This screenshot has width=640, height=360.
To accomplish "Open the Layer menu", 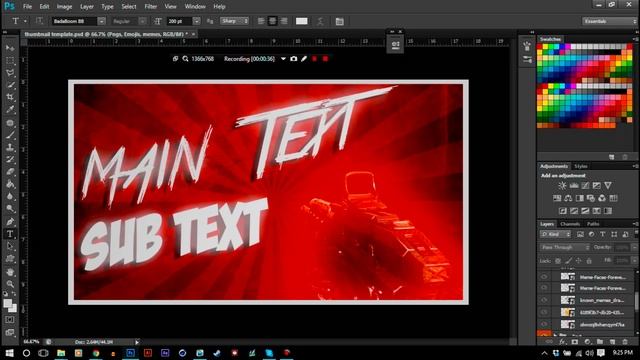I will click(x=87, y=7).
